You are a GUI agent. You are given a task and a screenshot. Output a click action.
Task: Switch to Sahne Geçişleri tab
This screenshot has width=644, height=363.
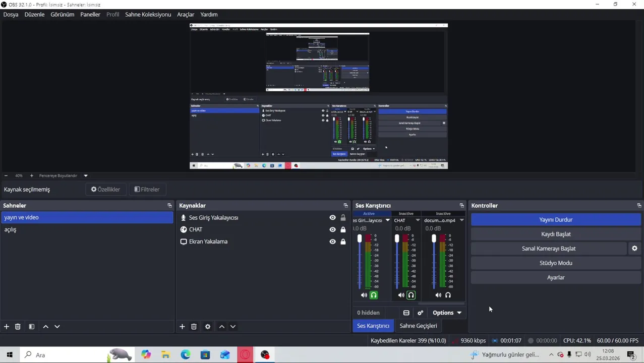coord(418,326)
